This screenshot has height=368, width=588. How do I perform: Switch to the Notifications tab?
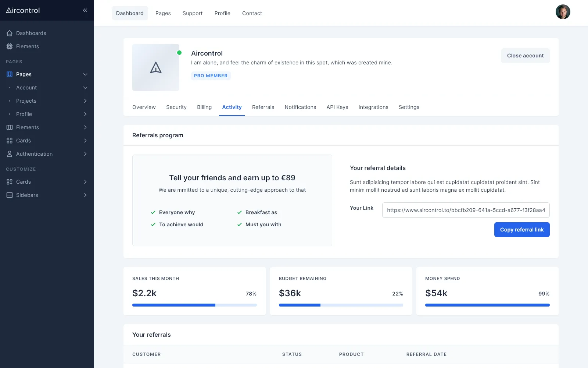300,107
